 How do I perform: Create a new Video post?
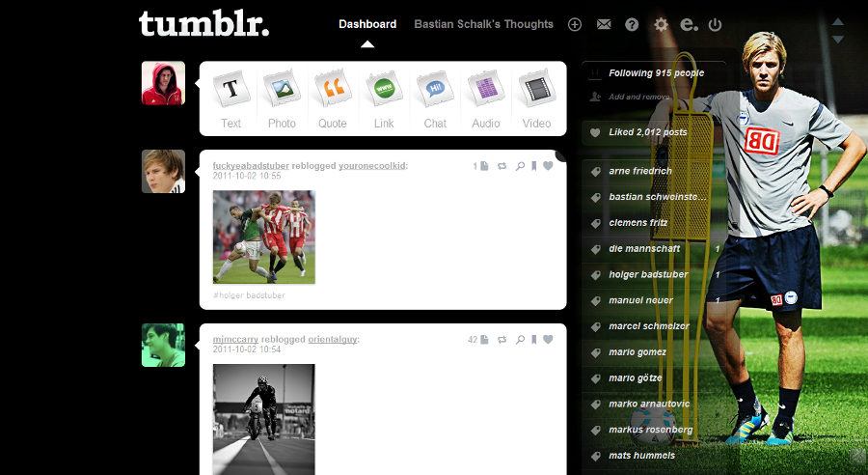[x=536, y=99]
